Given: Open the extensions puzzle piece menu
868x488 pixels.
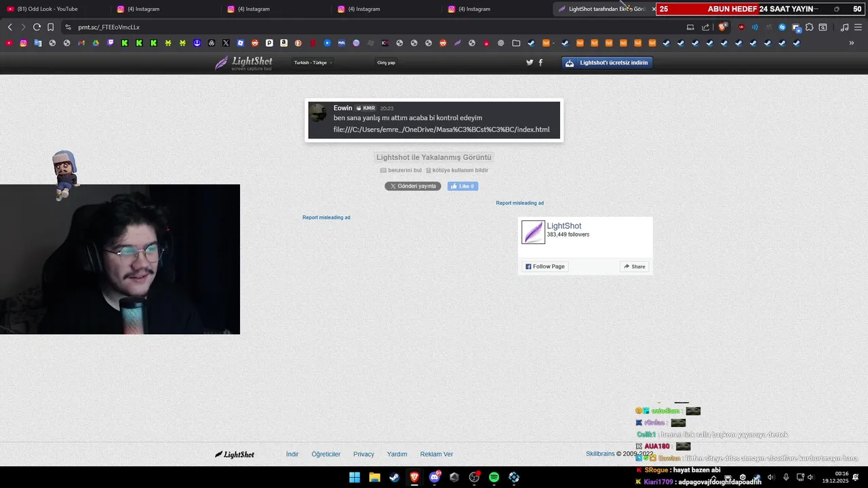Looking at the screenshot, I should (809, 27).
